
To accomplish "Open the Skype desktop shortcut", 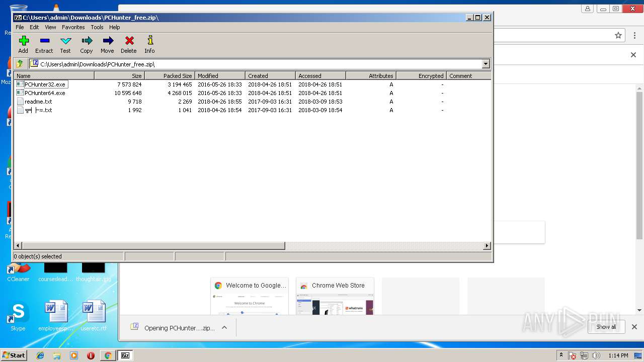I will coord(18,317).
